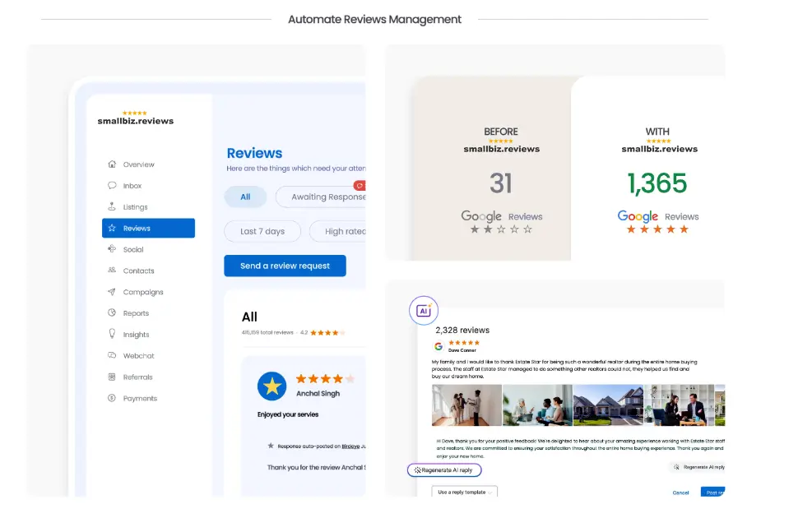The height and width of the screenshot is (532, 812).
Task: Click the Contacts people icon
Action: pos(112,271)
